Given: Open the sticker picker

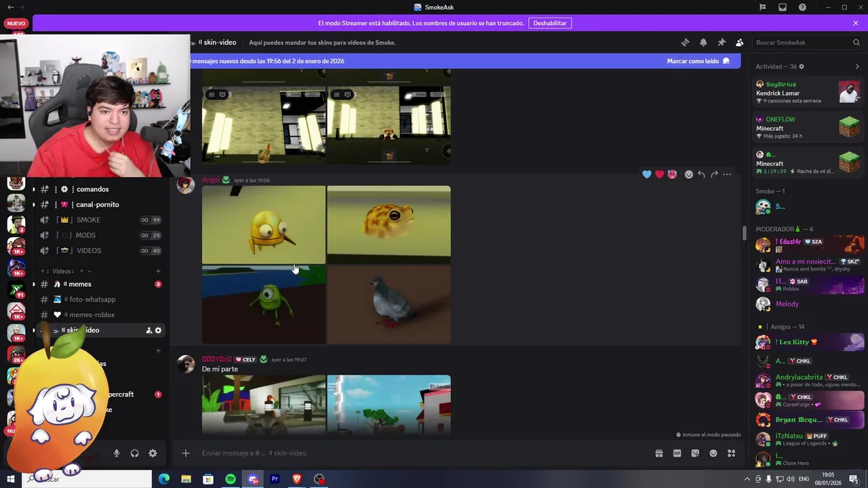Looking at the screenshot, I should [x=695, y=453].
